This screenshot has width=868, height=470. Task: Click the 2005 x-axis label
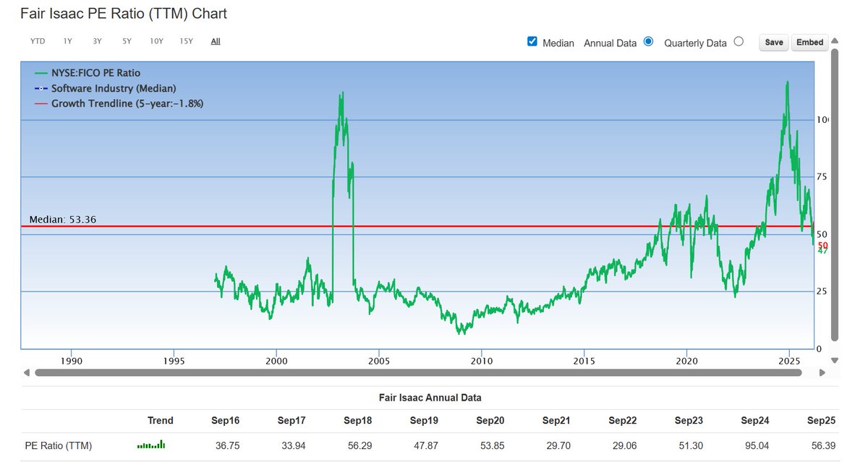tap(379, 360)
